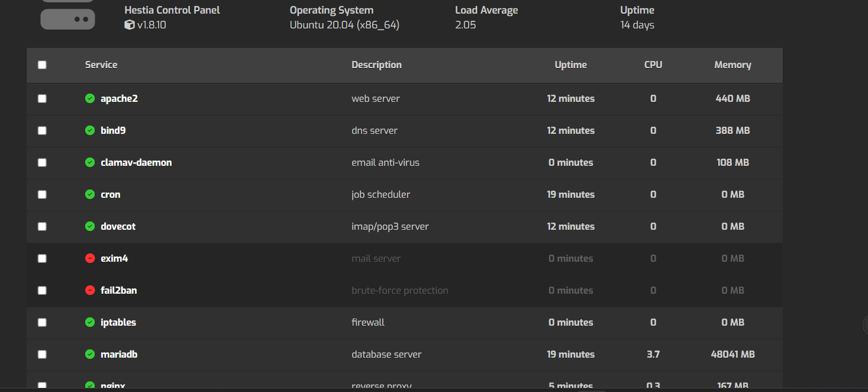Open the exim4 service
The width and height of the screenshot is (868, 392).
click(x=114, y=258)
